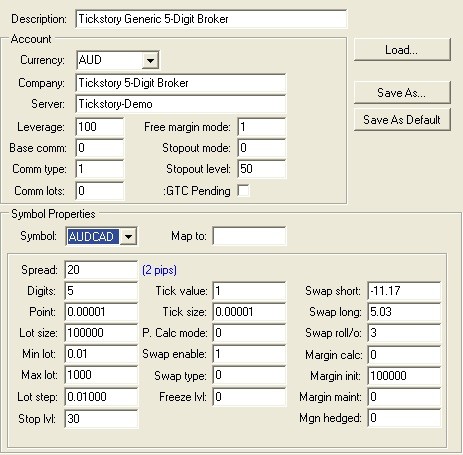The height and width of the screenshot is (455, 463).
Task: Select the Point input field
Action: pyautogui.click(x=101, y=312)
